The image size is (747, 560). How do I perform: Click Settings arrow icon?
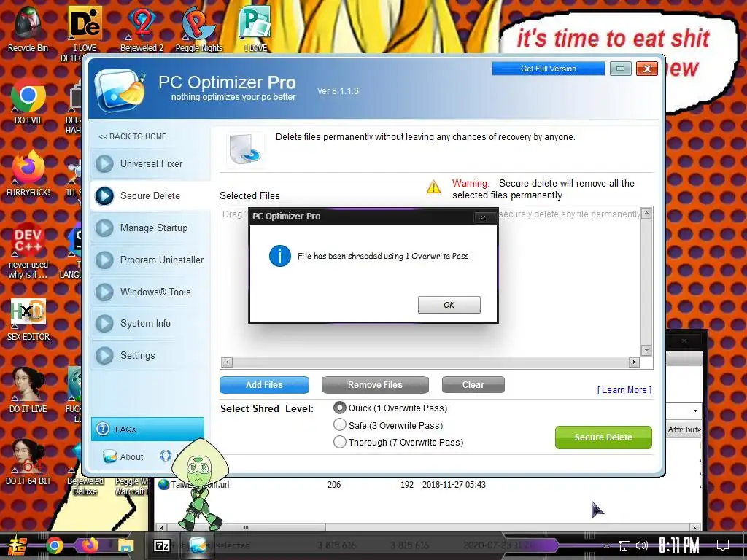tap(104, 356)
